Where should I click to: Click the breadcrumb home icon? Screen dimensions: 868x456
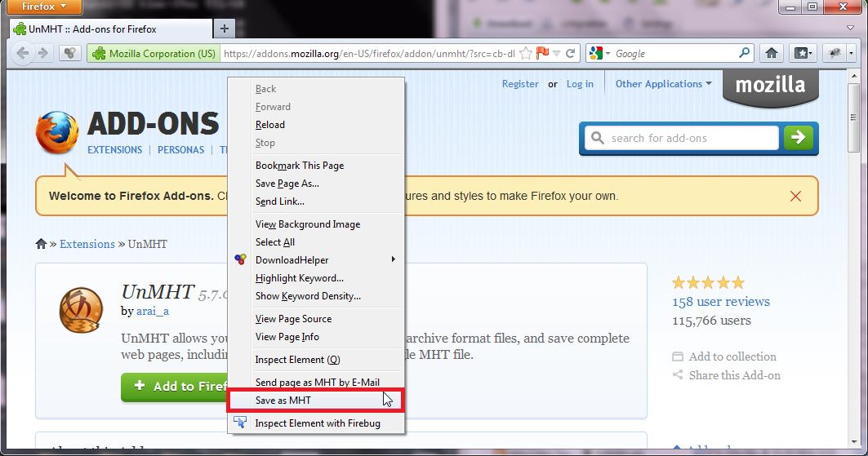click(x=41, y=244)
